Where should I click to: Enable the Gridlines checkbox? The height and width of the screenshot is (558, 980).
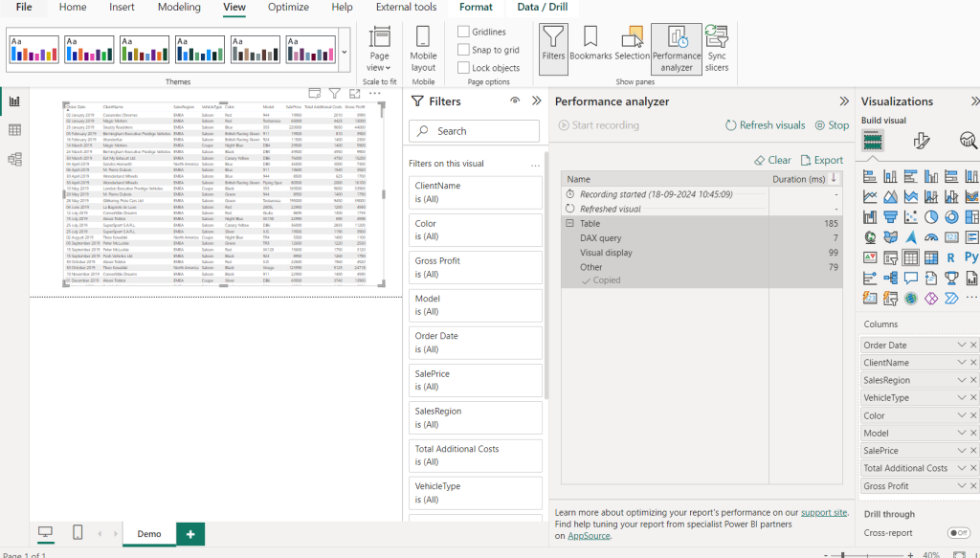coord(463,32)
